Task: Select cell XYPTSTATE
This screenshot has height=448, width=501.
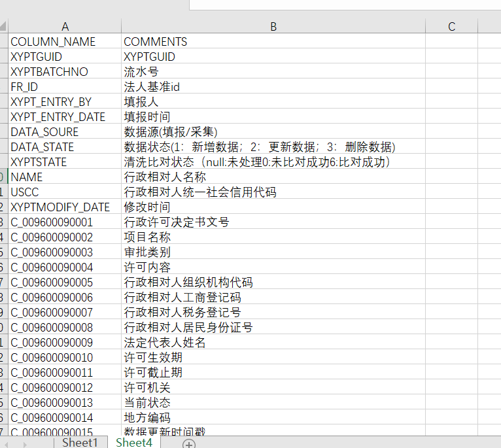Action: pos(65,162)
